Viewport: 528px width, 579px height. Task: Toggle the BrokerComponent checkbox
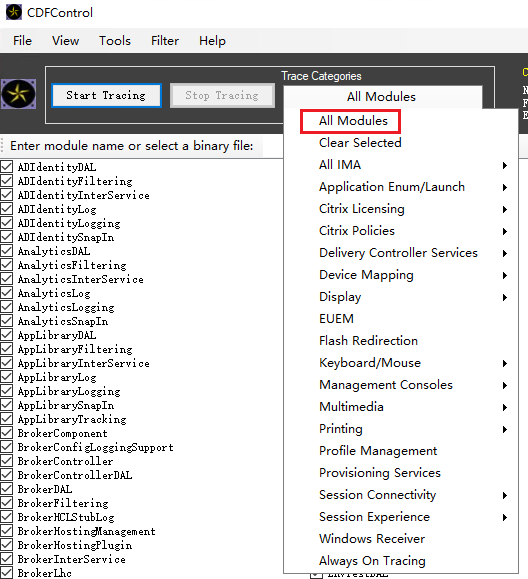pyautogui.click(x=7, y=433)
